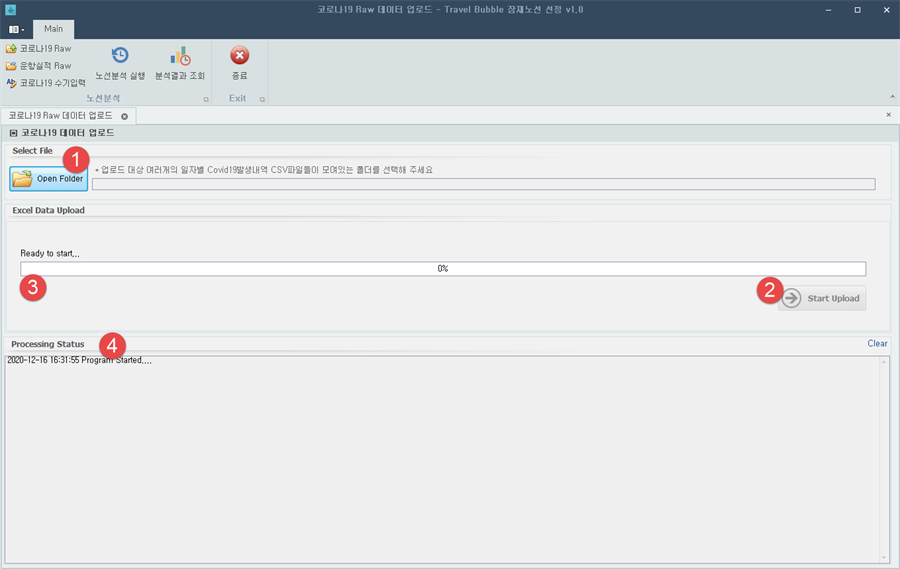This screenshot has height=569, width=900.
Task: Run 노선분석 실행 from the ribbon
Action: 120,63
